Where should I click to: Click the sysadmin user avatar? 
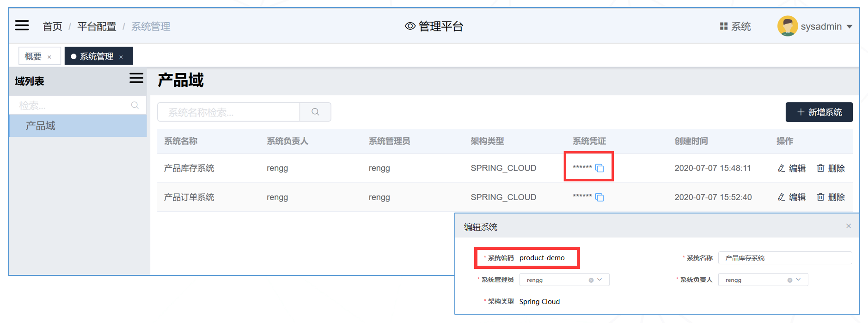787,26
